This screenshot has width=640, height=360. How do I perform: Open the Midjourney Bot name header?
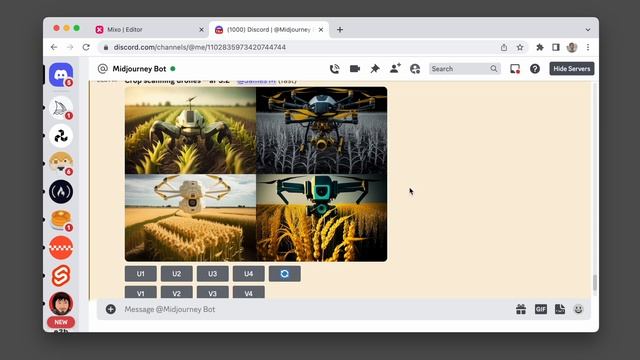(x=139, y=69)
